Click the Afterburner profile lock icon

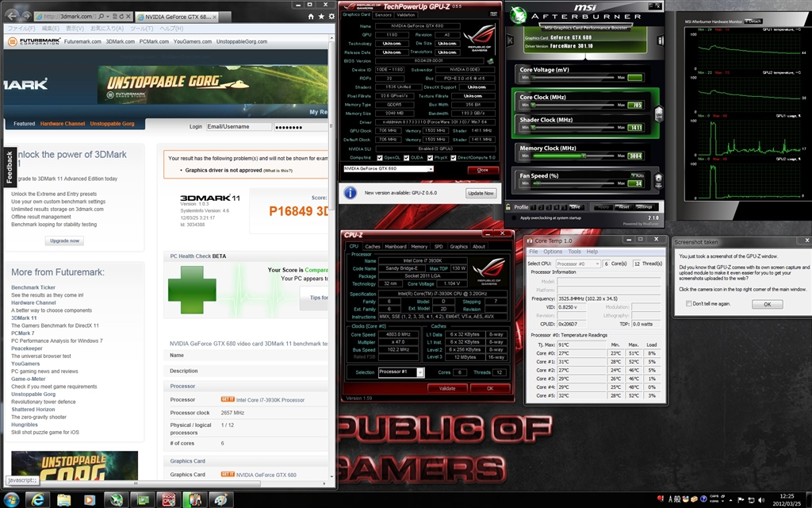point(508,206)
